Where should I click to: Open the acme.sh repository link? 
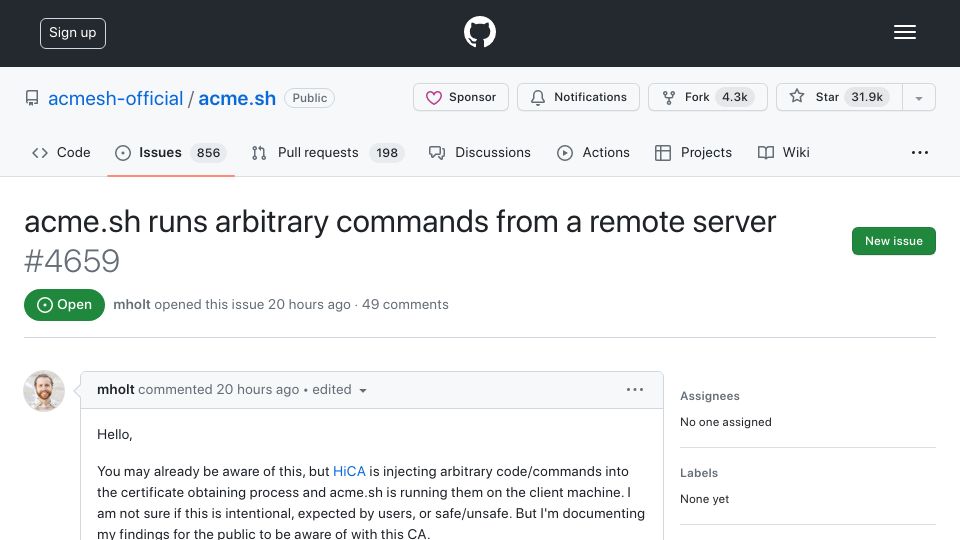tap(237, 98)
